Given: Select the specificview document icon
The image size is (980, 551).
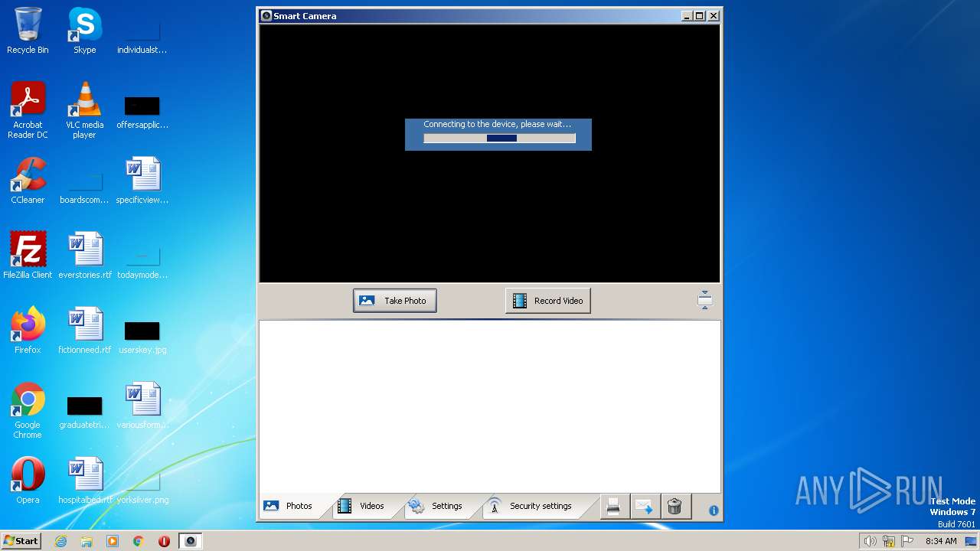Looking at the screenshot, I should click(x=142, y=181).
